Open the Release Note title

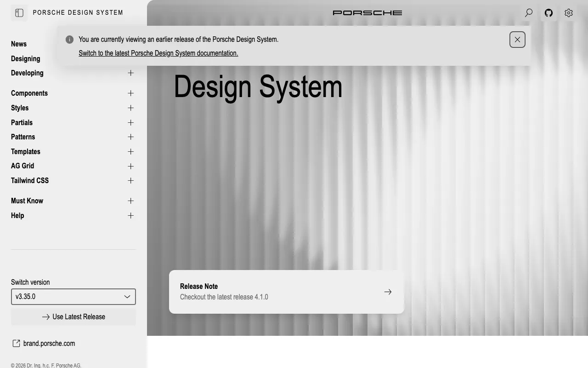pos(199,286)
